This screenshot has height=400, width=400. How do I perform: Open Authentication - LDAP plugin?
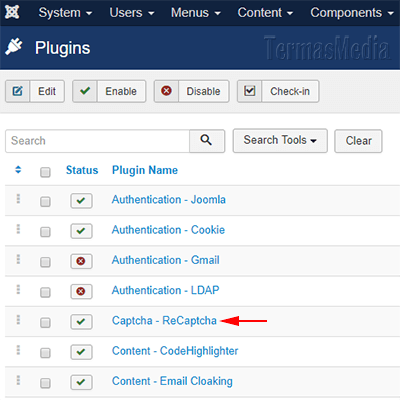coord(166,290)
